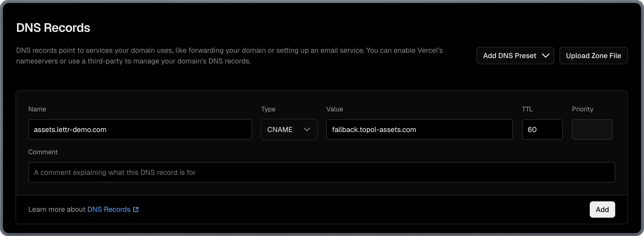Click the dropdown arrow in the Type selector

tap(307, 129)
